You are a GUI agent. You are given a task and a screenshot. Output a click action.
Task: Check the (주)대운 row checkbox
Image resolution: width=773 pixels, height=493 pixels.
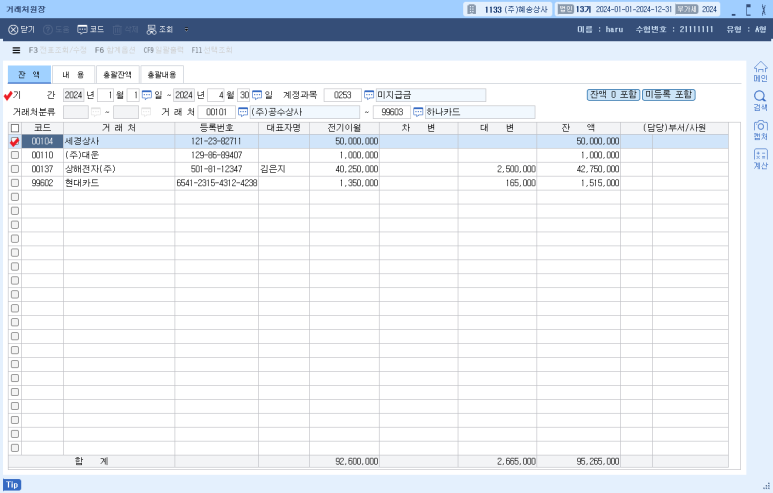[x=15, y=155]
